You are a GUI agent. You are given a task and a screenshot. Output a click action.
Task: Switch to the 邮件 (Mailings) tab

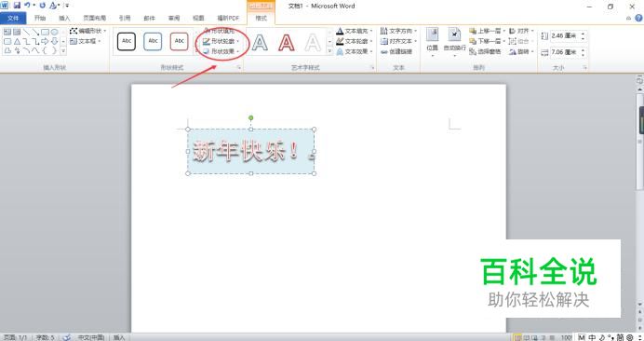pos(149,18)
